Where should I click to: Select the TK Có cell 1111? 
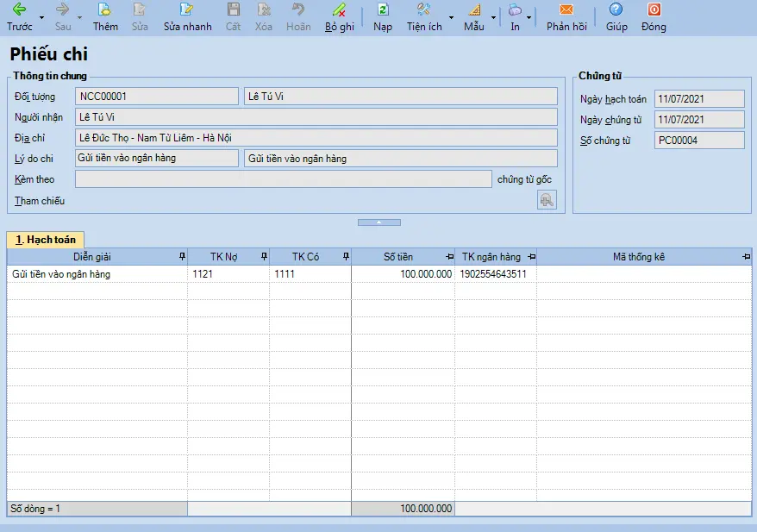310,274
